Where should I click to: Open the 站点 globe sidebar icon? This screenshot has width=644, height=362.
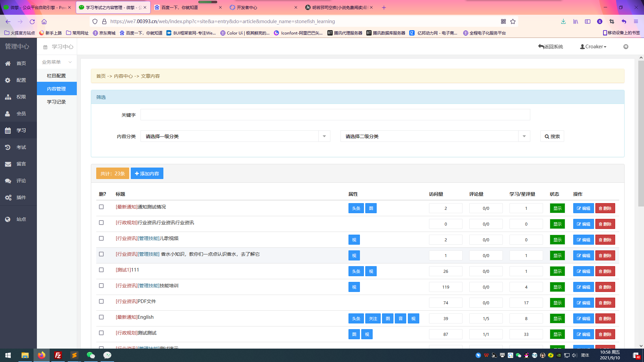(x=8, y=219)
